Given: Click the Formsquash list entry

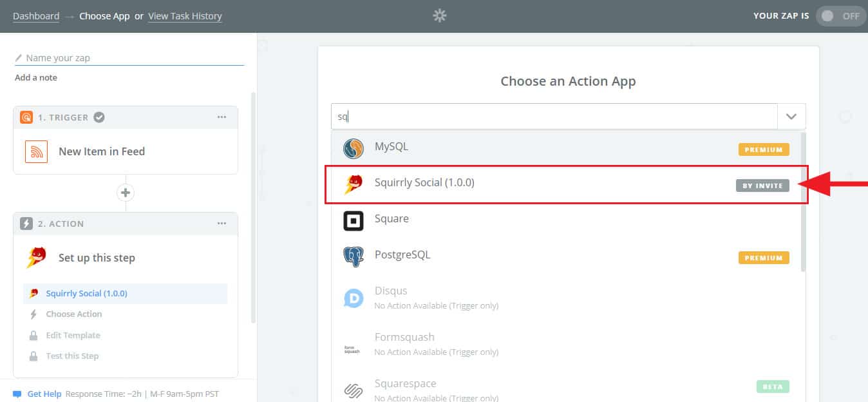Looking at the screenshot, I should tap(566, 344).
